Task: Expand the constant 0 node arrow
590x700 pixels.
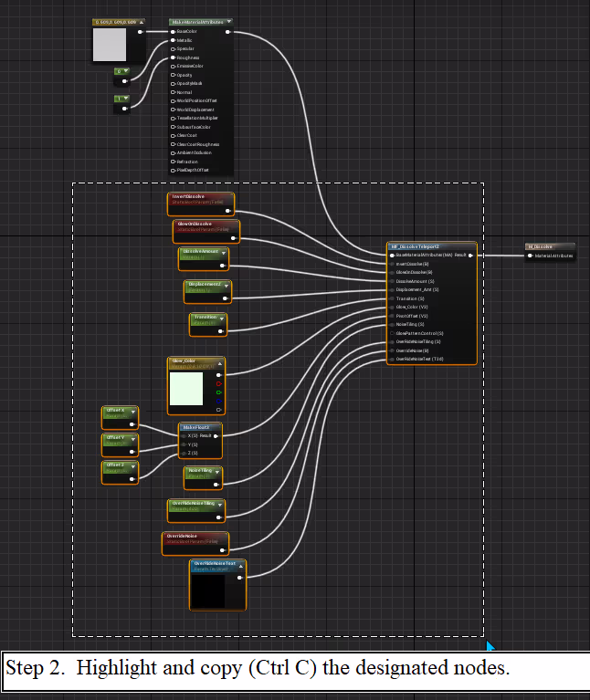Action: (126, 71)
